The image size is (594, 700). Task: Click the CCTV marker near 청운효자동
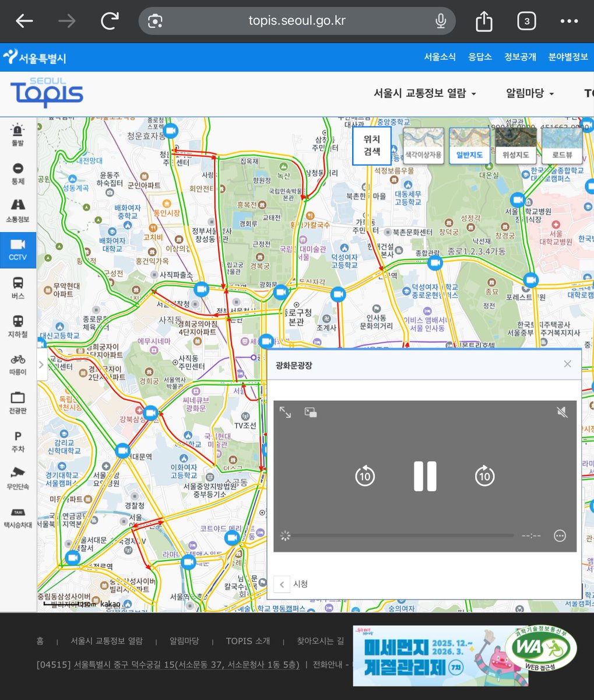171,131
